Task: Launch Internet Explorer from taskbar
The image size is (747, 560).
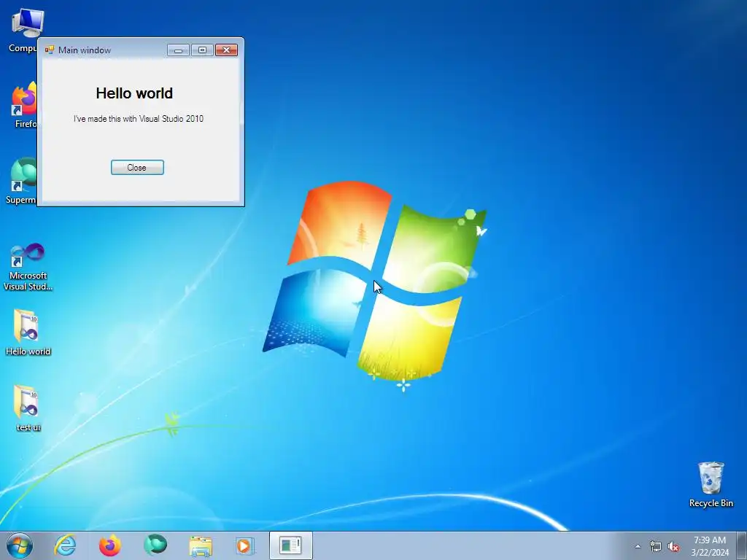Action: (65, 545)
